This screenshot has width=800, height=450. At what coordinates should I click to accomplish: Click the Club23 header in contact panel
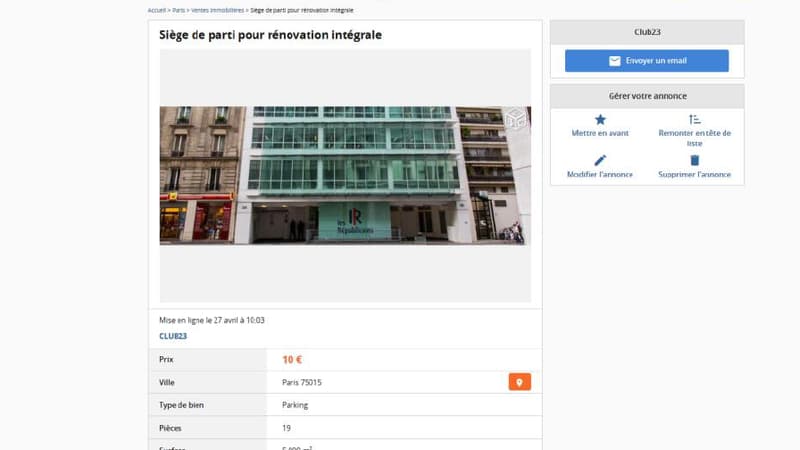[x=647, y=32]
